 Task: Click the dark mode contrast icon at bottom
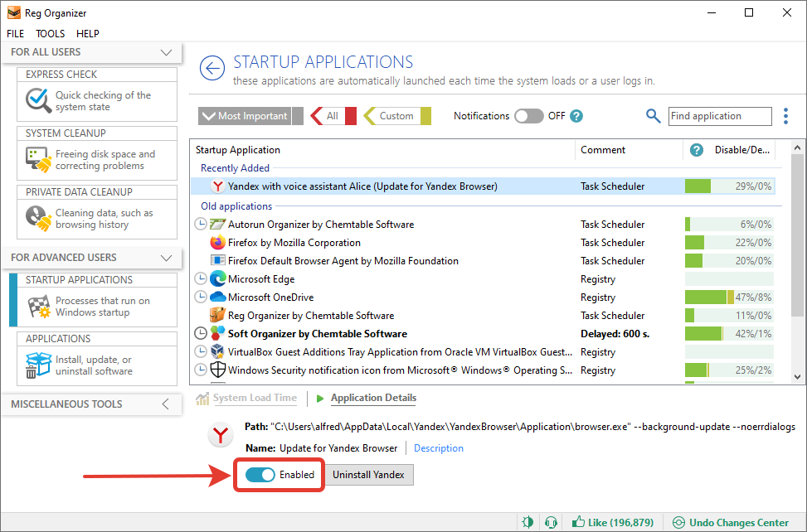pyautogui.click(x=528, y=522)
